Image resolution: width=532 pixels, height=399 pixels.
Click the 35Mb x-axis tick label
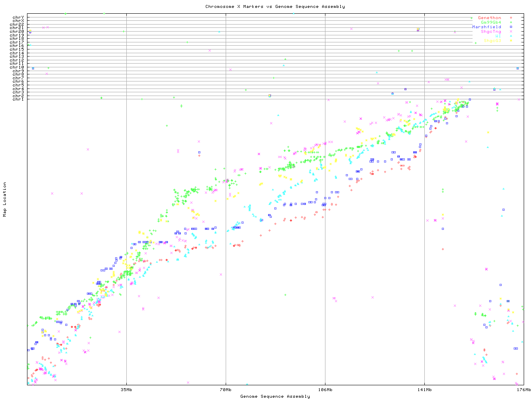pyautogui.click(x=126, y=390)
